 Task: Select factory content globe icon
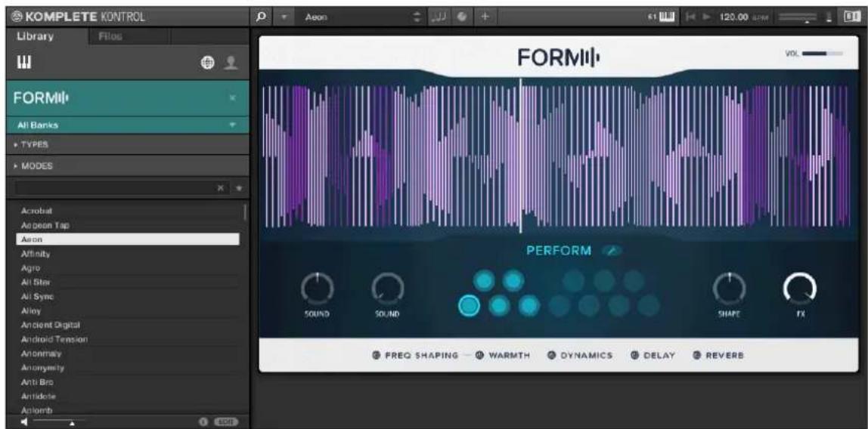208,63
